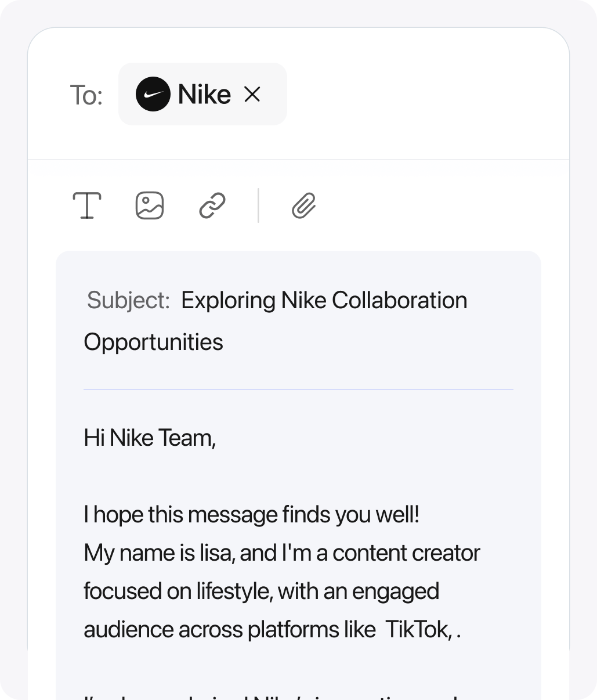
Task: Click the insert image icon
Action: tap(150, 205)
